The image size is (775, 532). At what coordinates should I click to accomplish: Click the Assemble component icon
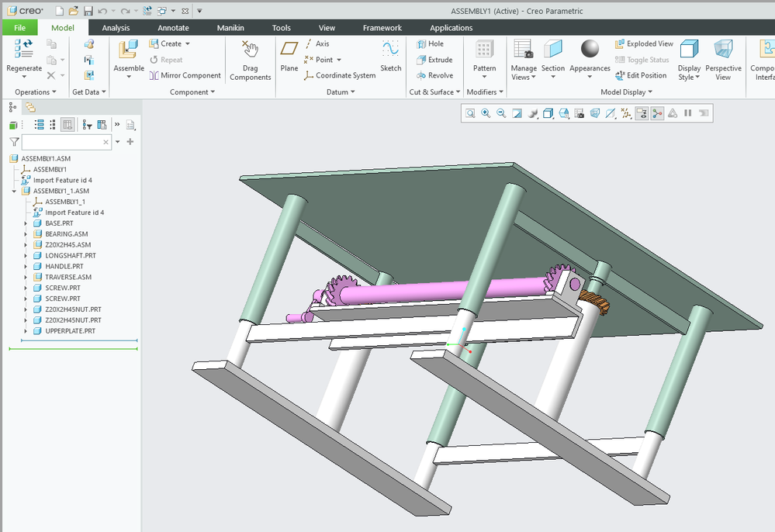[129, 51]
